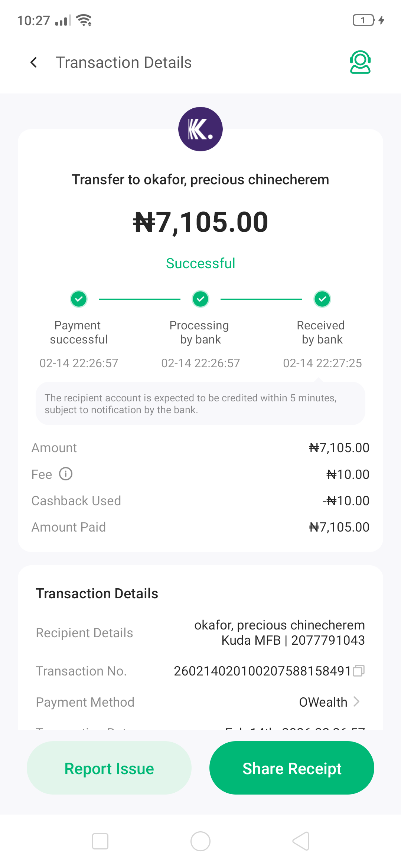Tap the Kuda bank logo
Screen dimensions: 401x868
tap(200, 129)
